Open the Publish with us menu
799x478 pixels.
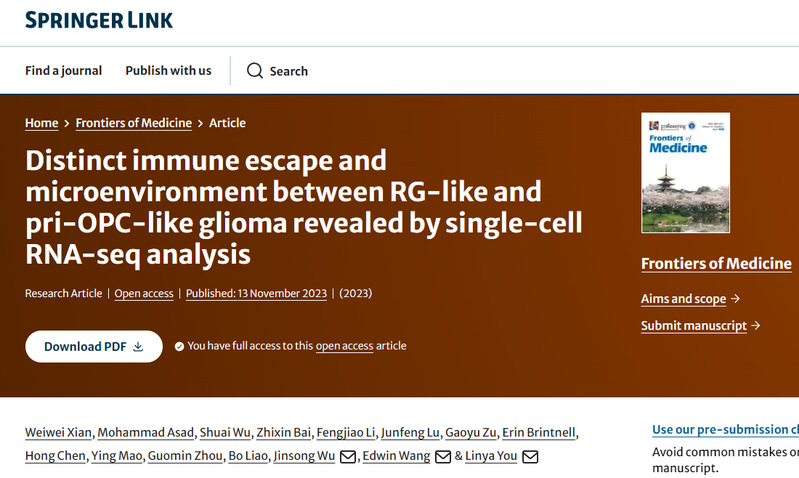[168, 71]
